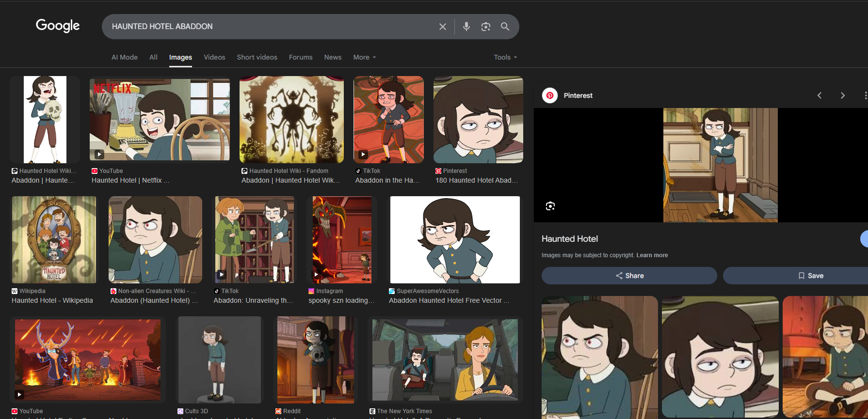Viewport: 868px width, 419px height.
Task: Open the Tools dropdown
Action: [x=505, y=57]
